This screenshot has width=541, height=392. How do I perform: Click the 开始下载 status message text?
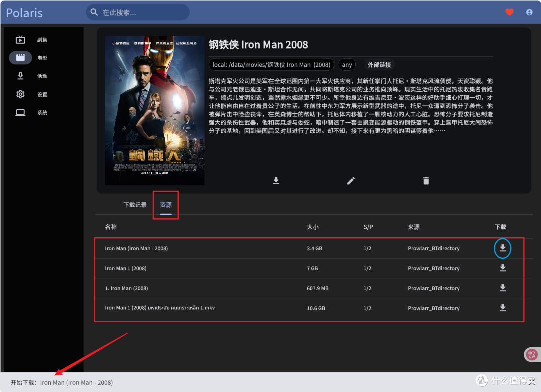(x=62, y=382)
